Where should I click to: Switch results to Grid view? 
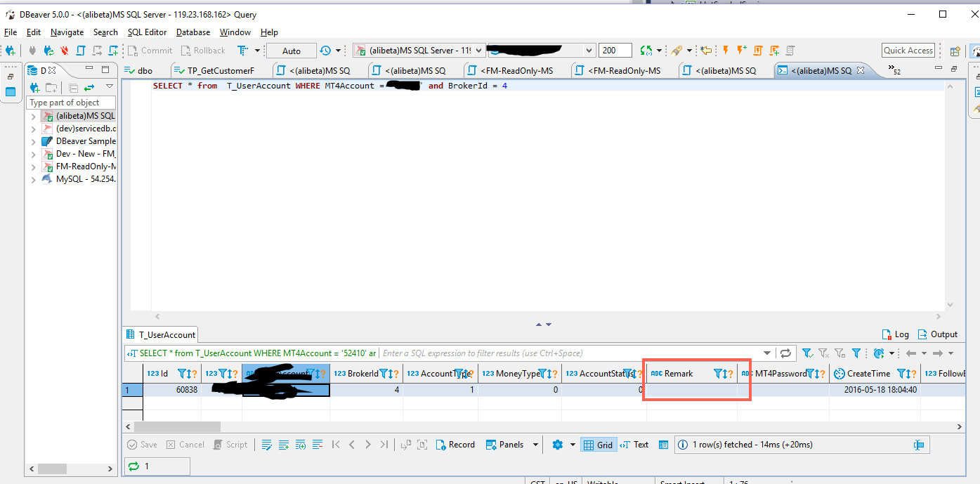click(x=598, y=445)
